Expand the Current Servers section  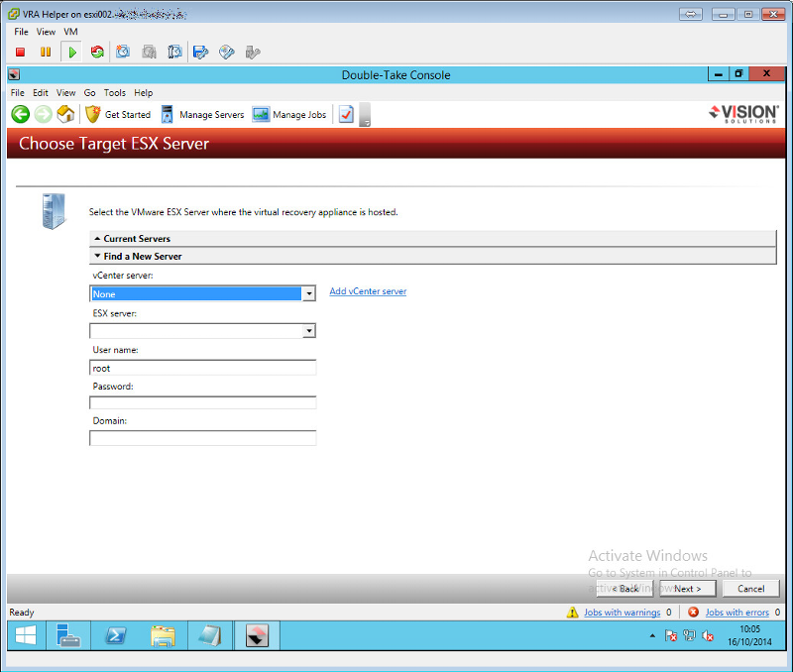coord(433,239)
